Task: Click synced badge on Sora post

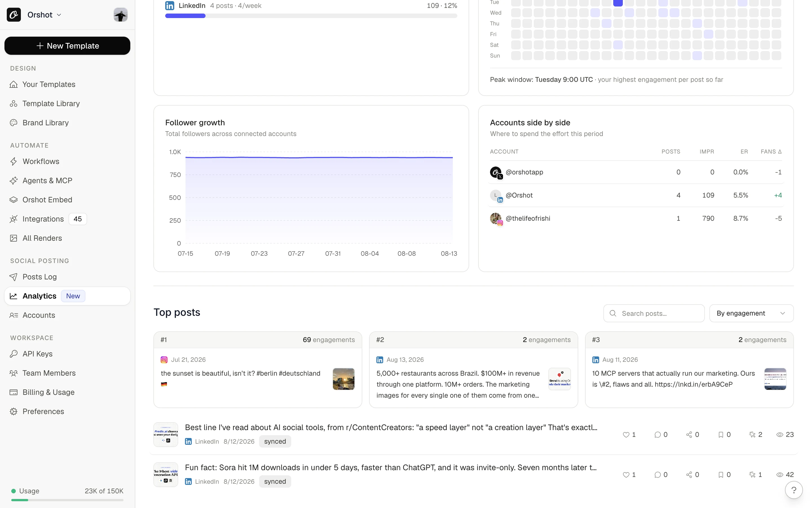Action: point(275,481)
